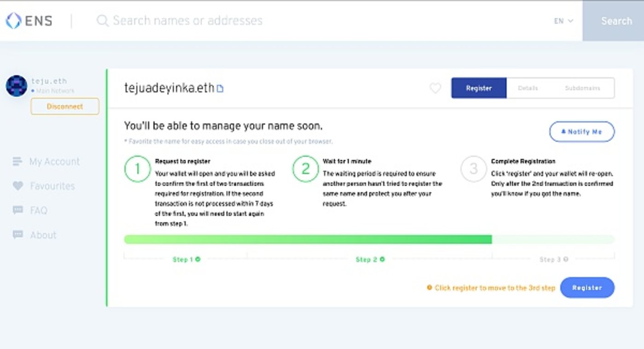Select the Register tab

click(479, 88)
